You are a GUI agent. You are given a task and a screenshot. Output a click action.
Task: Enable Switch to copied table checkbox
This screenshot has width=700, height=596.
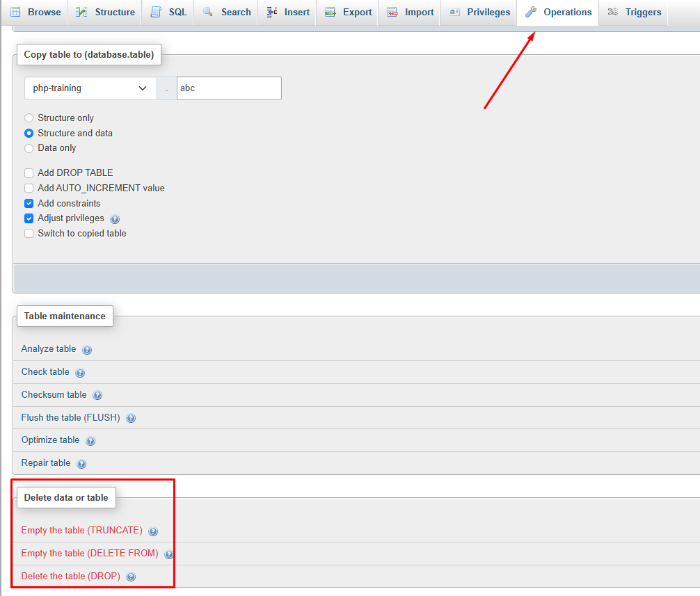coord(29,234)
